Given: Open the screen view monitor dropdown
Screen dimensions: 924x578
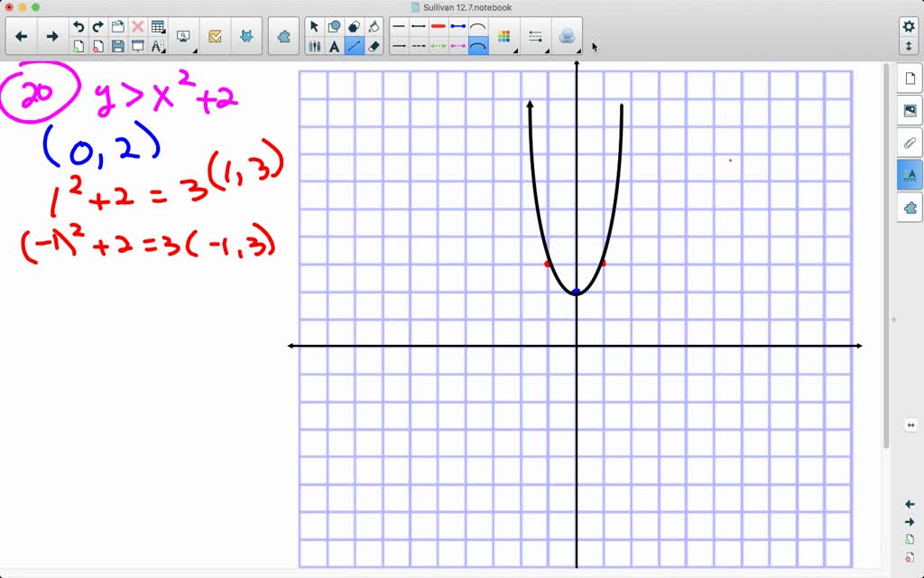Looking at the screenshot, I should (184, 36).
